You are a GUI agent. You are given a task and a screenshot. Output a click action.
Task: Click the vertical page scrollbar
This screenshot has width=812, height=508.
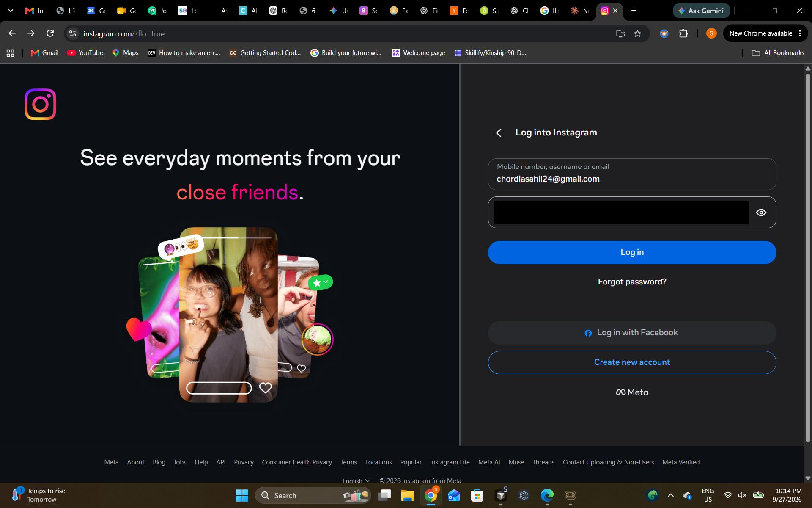[x=808, y=258]
